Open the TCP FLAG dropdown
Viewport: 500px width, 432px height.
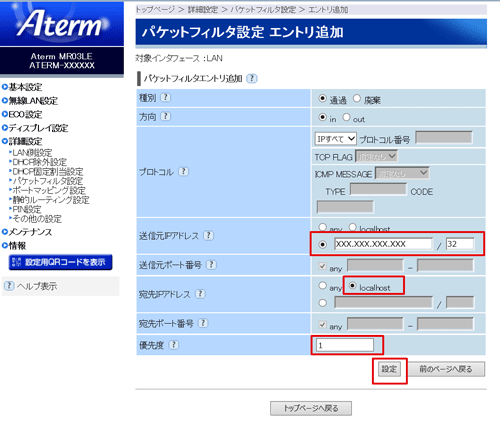(376, 156)
